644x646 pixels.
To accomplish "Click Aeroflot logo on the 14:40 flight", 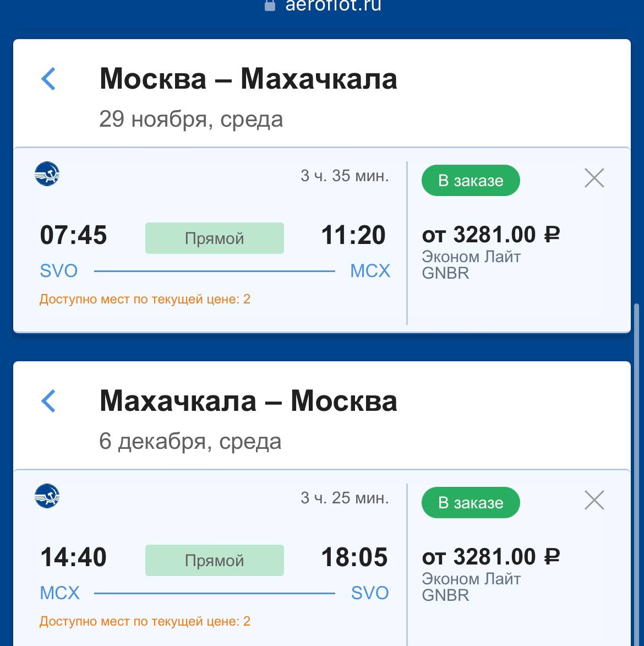I will [x=47, y=497].
